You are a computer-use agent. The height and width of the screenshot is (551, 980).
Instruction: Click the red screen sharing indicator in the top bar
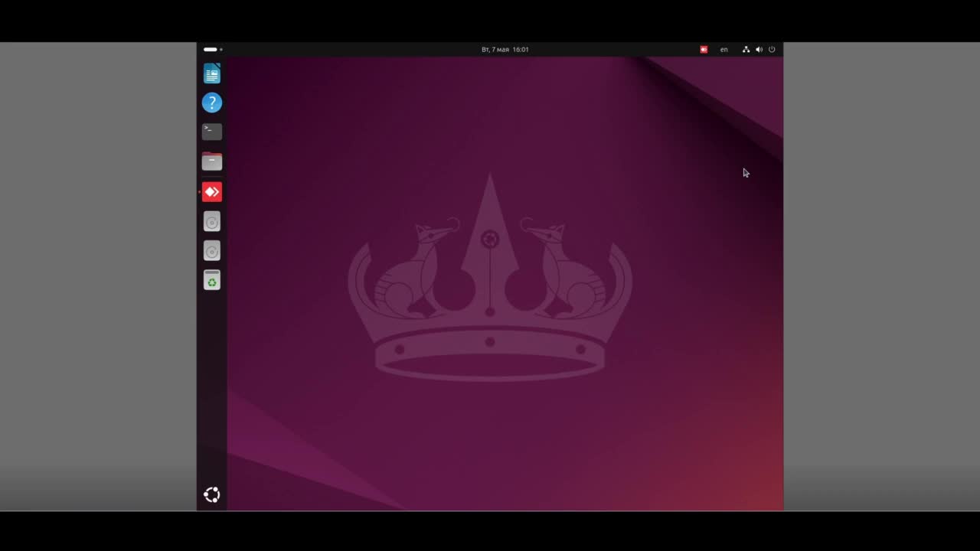pos(704,49)
